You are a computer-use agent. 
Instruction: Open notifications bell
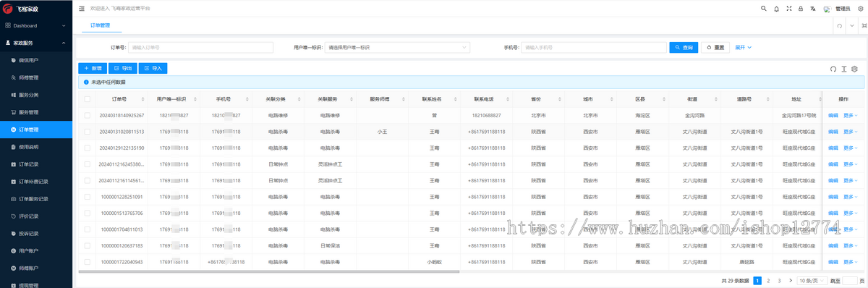tap(777, 9)
